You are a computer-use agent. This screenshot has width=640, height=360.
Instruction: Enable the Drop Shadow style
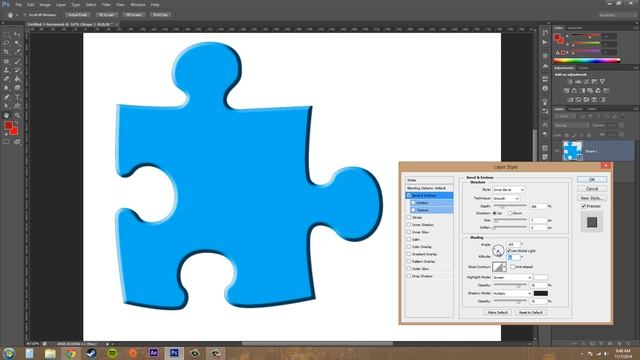409,276
